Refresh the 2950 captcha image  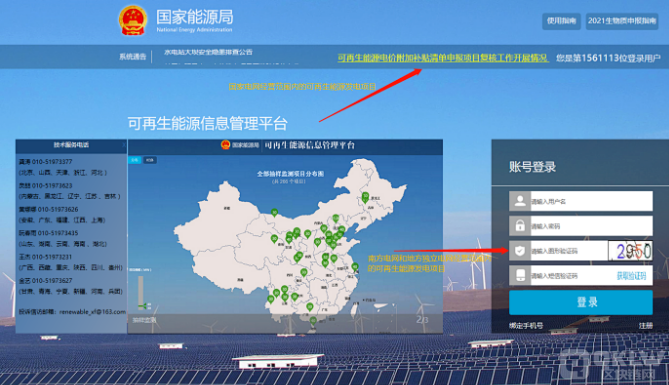[x=630, y=251]
